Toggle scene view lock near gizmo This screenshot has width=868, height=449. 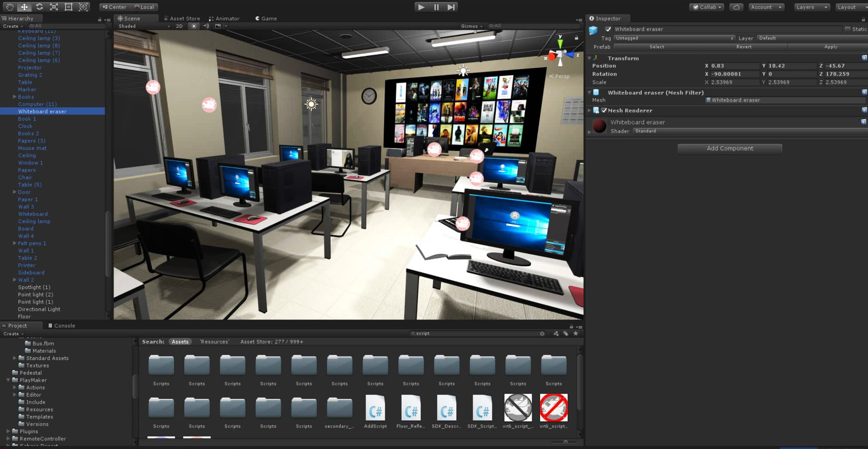(x=576, y=38)
